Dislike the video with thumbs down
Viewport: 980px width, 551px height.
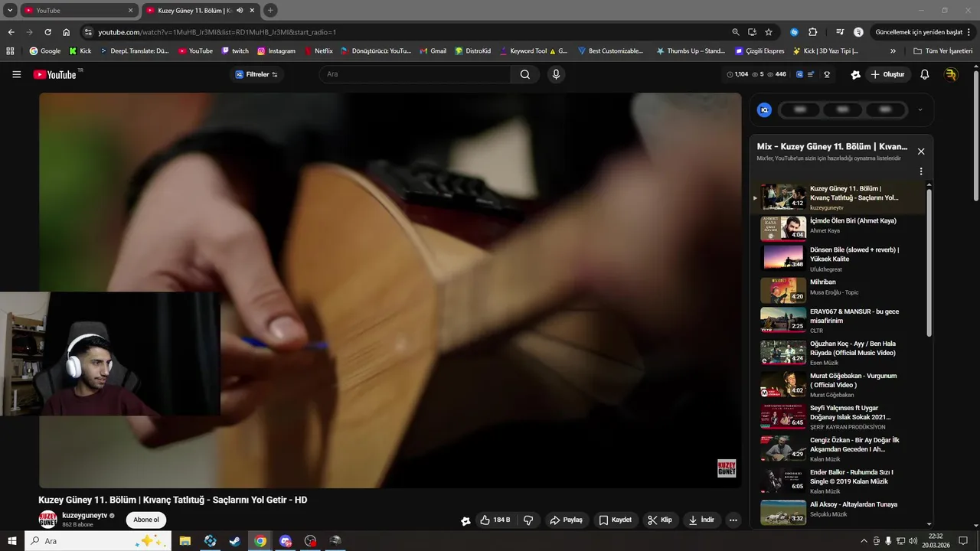tap(528, 520)
